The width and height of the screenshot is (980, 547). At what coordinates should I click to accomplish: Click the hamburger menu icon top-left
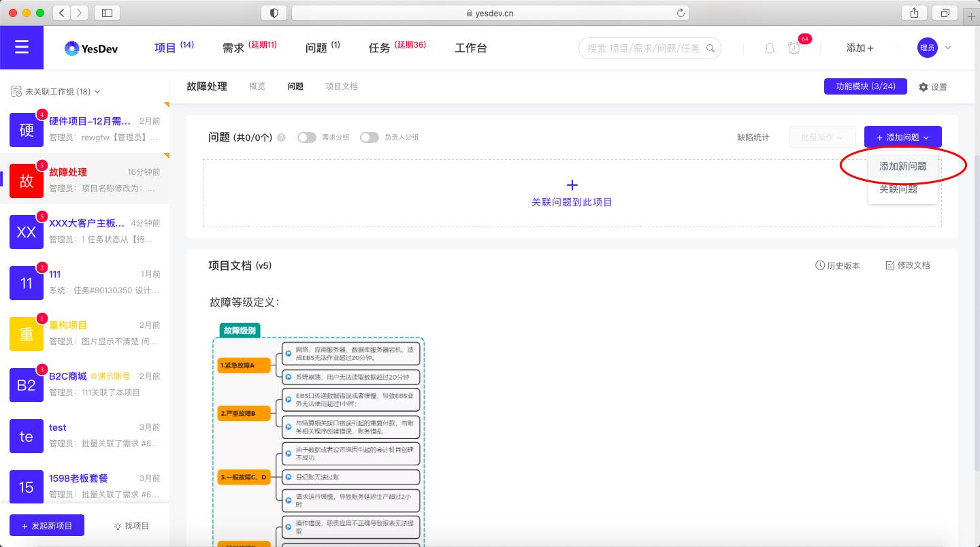pos(22,48)
